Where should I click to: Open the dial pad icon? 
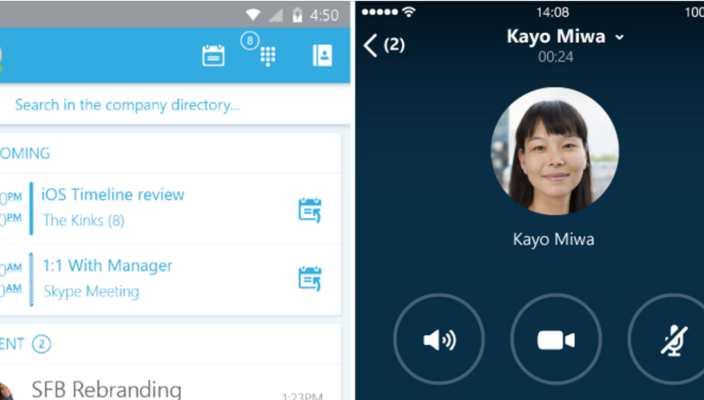pyautogui.click(x=267, y=56)
